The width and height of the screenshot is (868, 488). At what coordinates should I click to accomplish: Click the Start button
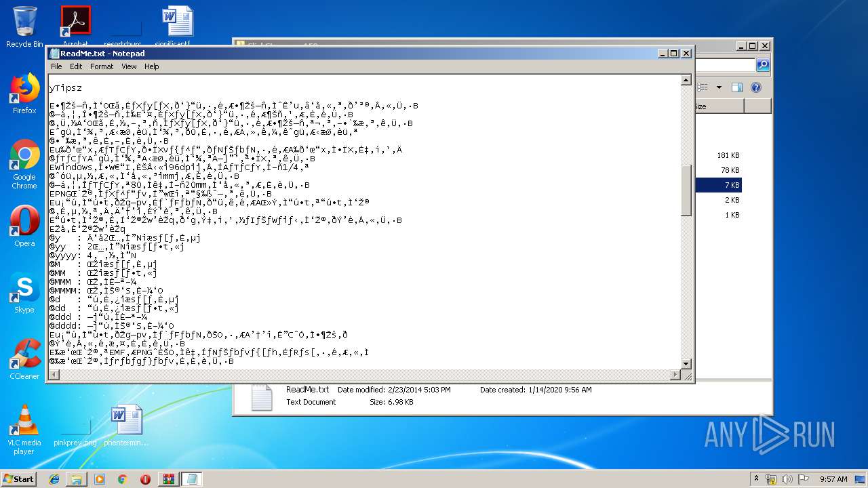coord(18,479)
